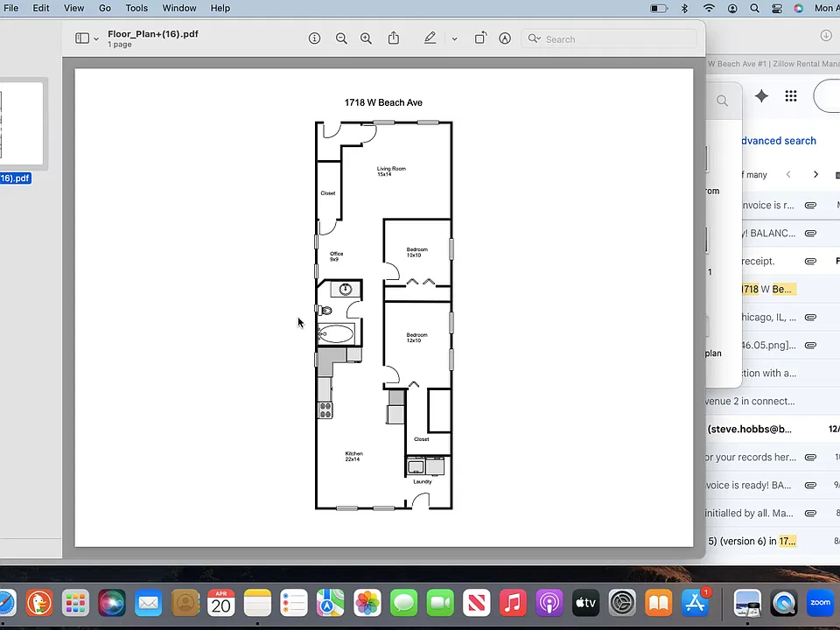Rotate the page using the rotate icon
Image resolution: width=840 pixels, height=630 pixels.
tap(480, 38)
